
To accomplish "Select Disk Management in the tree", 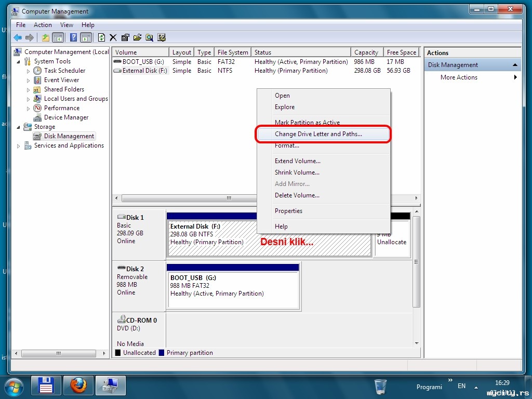I will coord(69,136).
